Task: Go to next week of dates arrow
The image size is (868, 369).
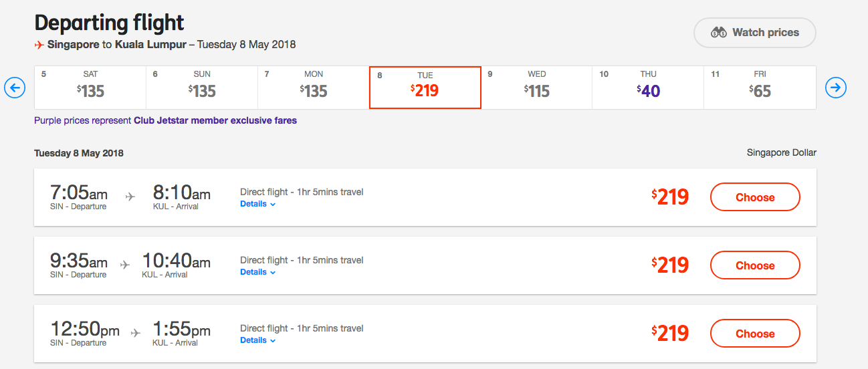Action: [836, 88]
